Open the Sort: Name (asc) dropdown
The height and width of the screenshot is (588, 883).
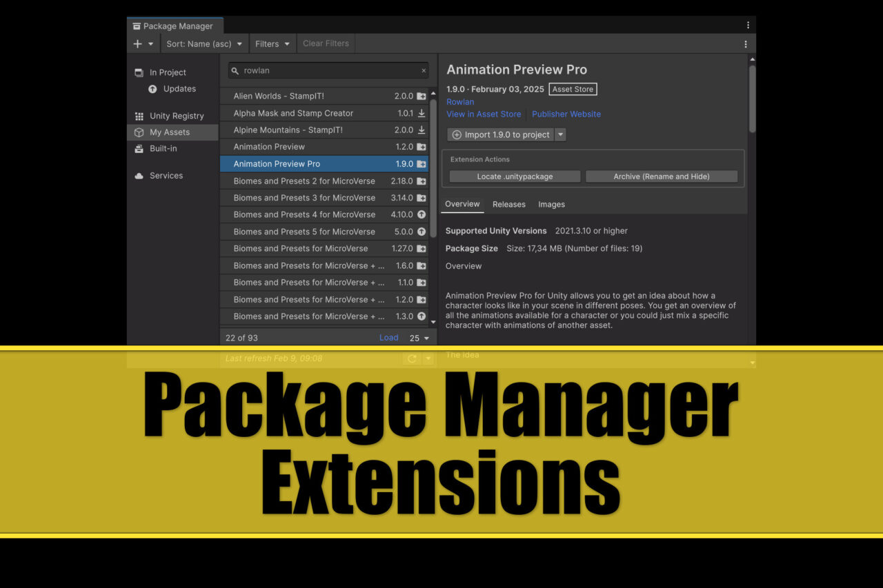pos(204,43)
